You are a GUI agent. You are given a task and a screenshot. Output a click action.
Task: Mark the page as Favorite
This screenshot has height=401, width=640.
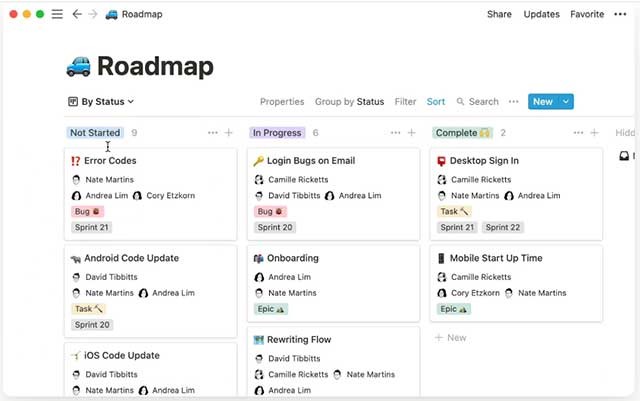pos(587,14)
